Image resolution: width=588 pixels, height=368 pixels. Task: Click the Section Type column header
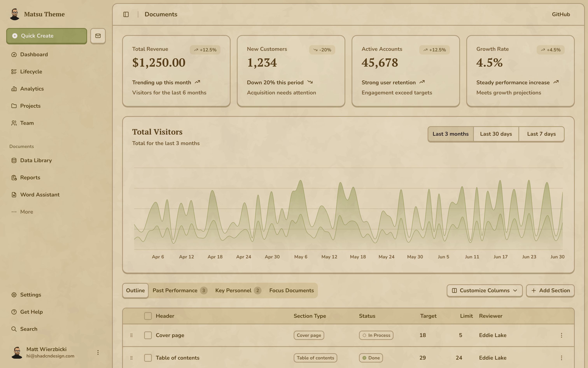click(310, 316)
